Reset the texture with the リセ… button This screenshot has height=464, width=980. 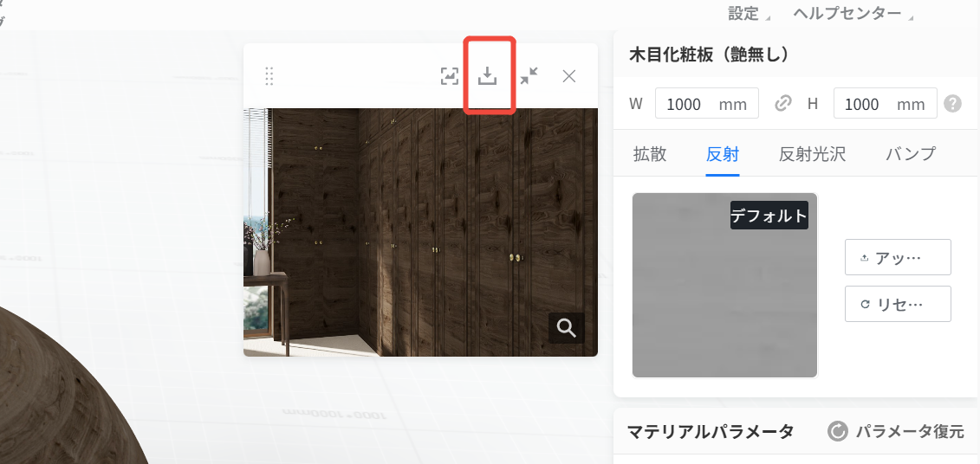click(x=898, y=304)
